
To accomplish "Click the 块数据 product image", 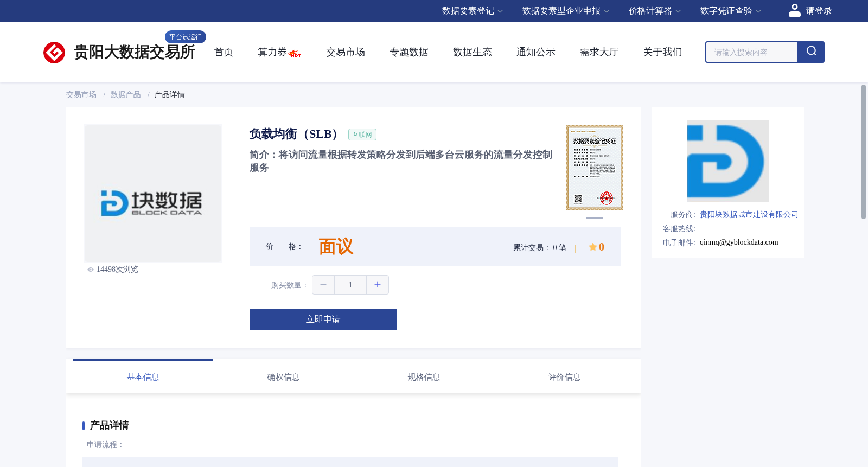I will (153, 194).
